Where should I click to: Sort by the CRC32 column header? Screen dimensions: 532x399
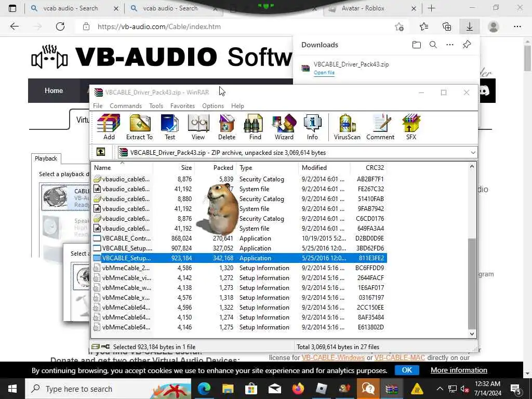point(368,168)
